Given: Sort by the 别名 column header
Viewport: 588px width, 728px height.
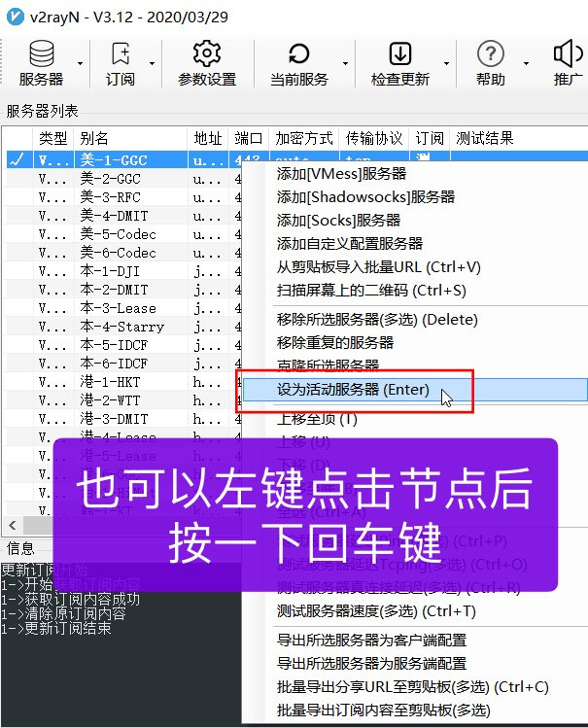Looking at the screenshot, I should (130, 138).
